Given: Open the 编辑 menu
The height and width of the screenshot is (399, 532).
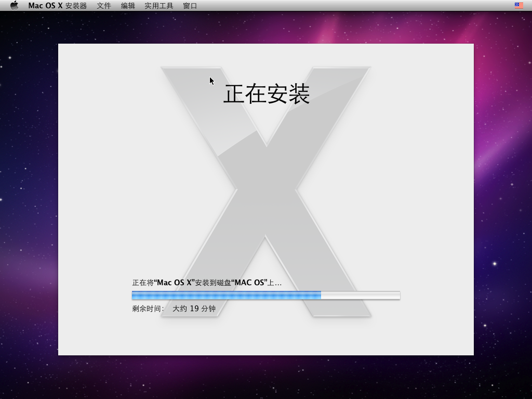Looking at the screenshot, I should [x=128, y=6].
